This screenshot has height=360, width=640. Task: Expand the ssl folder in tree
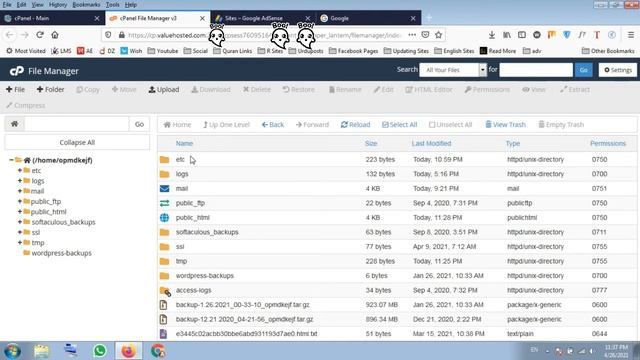(20, 232)
